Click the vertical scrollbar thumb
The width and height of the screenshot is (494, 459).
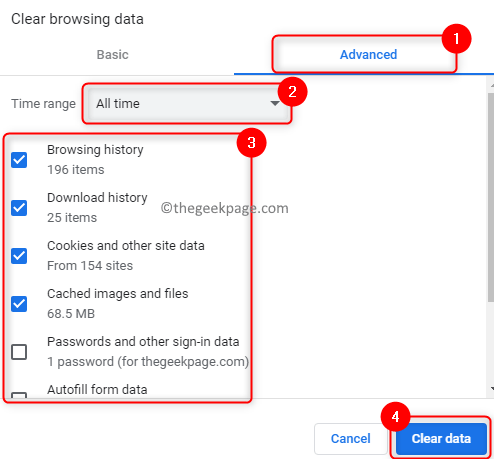point(491,197)
